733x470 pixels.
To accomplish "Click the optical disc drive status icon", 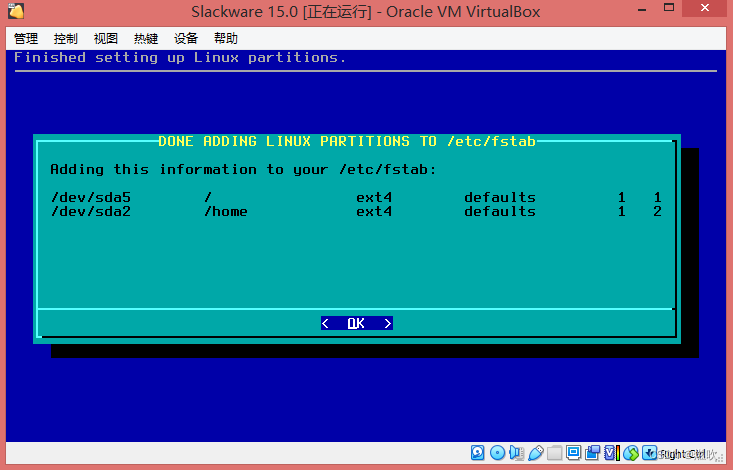I will [x=497, y=452].
